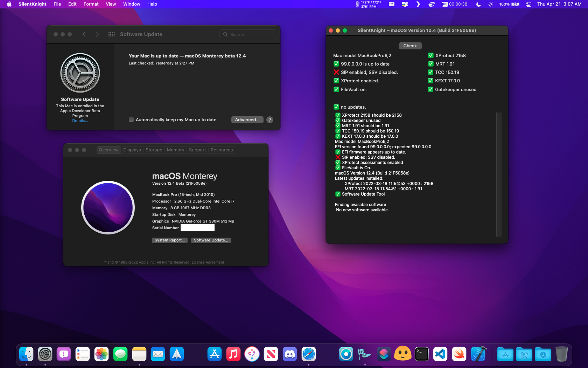
Task: Open Reminders from the Dock
Action: [83, 354]
